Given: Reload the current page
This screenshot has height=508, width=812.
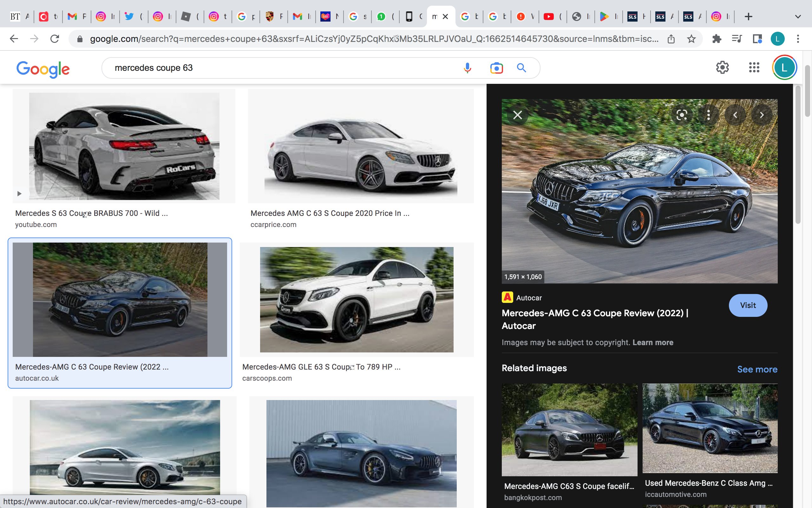Looking at the screenshot, I should coord(55,39).
